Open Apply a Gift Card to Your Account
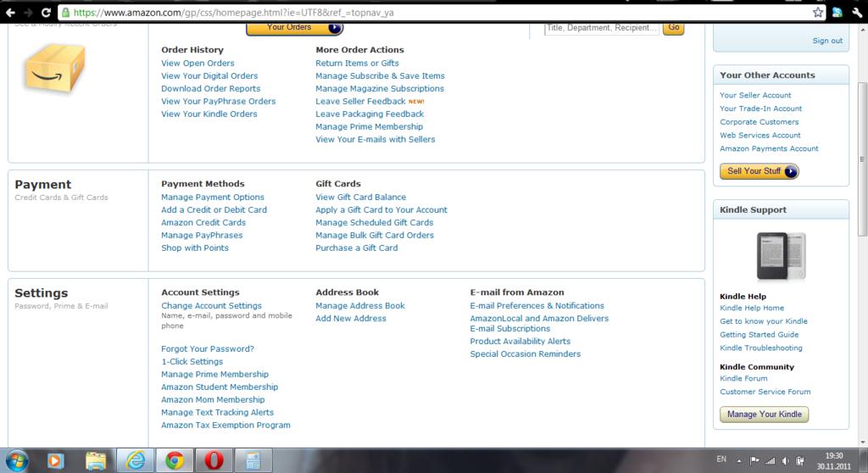The height and width of the screenshot is (473, 868). click(x=381, y=210)
